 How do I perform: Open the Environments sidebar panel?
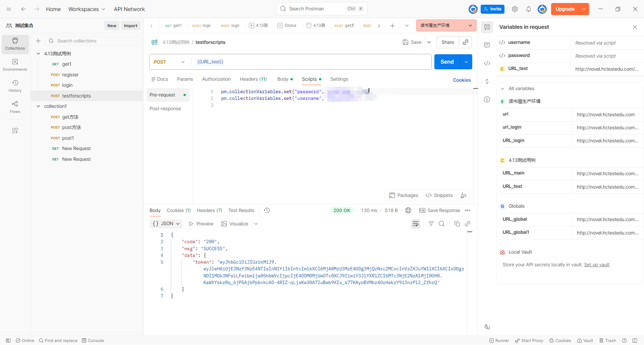[15, 65]
